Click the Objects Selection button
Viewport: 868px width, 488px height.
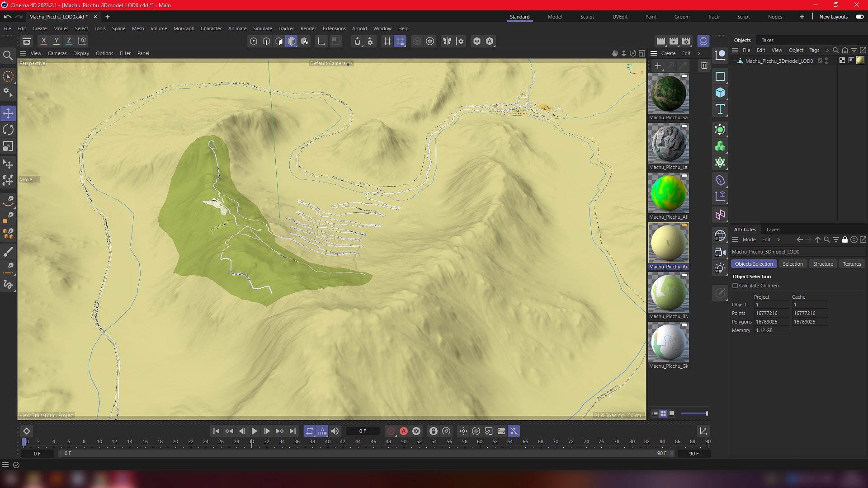coord(754,264)
